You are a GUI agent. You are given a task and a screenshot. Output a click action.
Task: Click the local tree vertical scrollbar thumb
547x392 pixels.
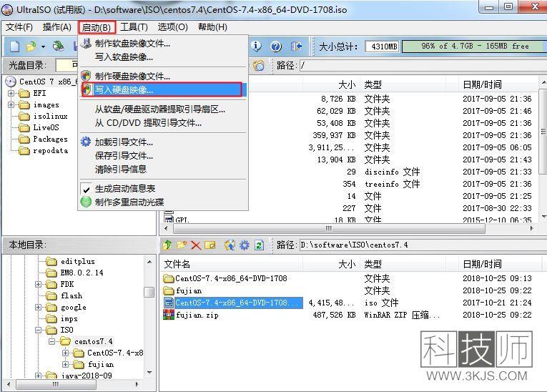coord(149,292)
